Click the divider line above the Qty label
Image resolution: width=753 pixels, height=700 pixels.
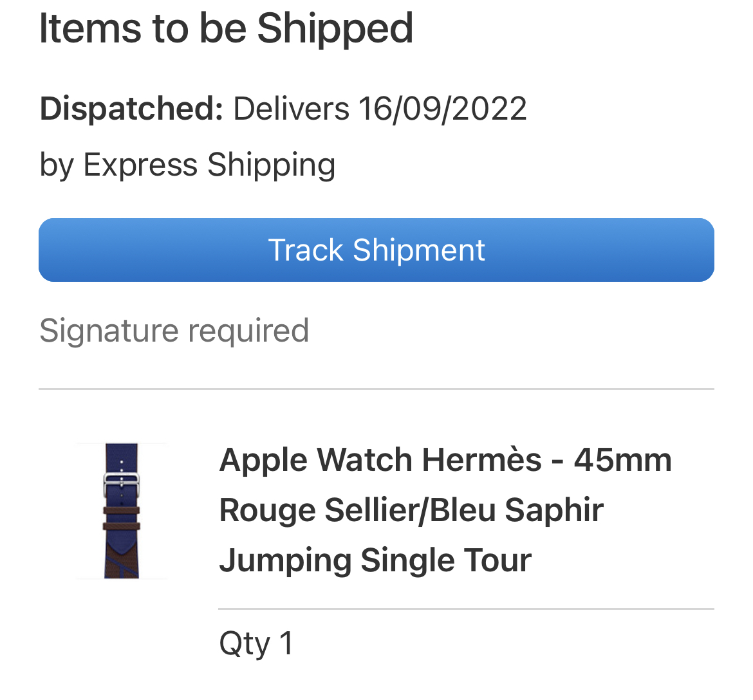[466, 609]
